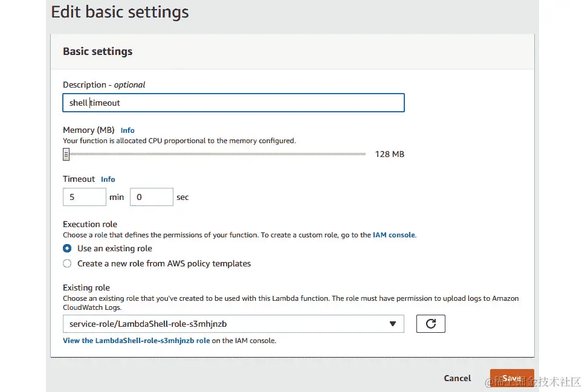Image resolution: width=585 pixels, height=392 pixels.
Task: Click the Execution role section heading
Action: point(90,224)
